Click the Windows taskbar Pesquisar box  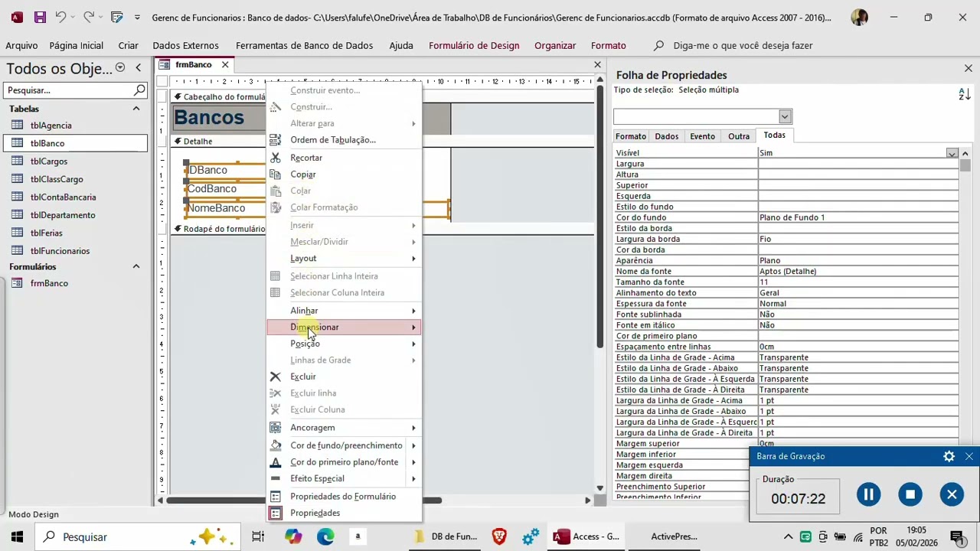138,536
